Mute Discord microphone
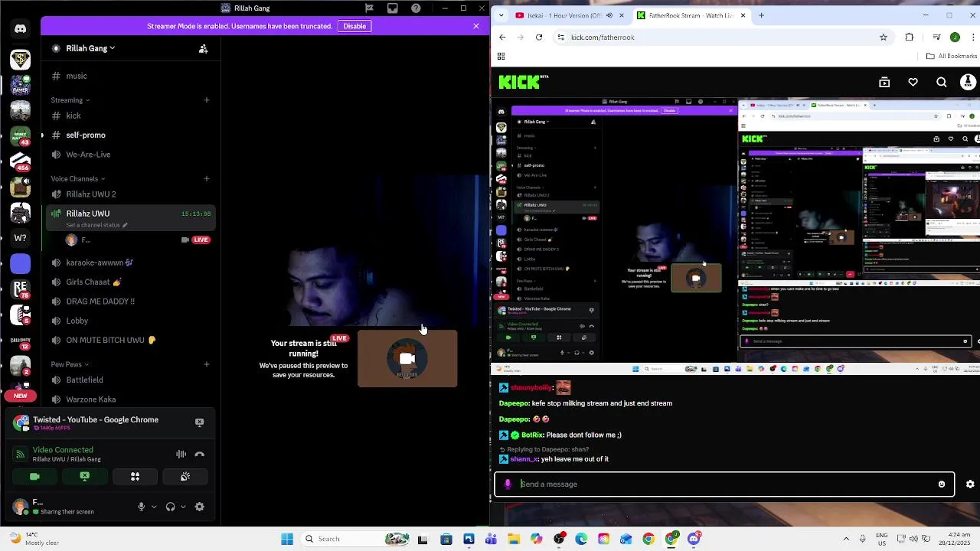Screen dimensions: 980x551 point(141,507)
